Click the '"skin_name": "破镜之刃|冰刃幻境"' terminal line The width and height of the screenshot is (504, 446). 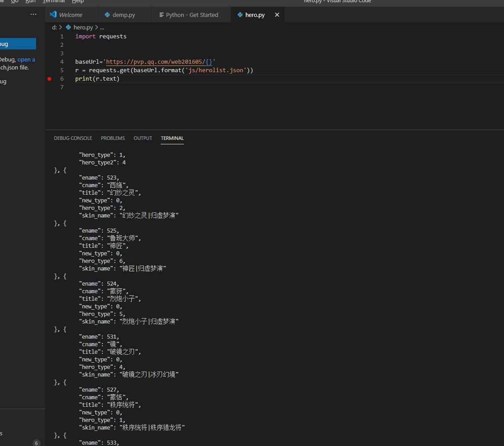pos(129,375)
